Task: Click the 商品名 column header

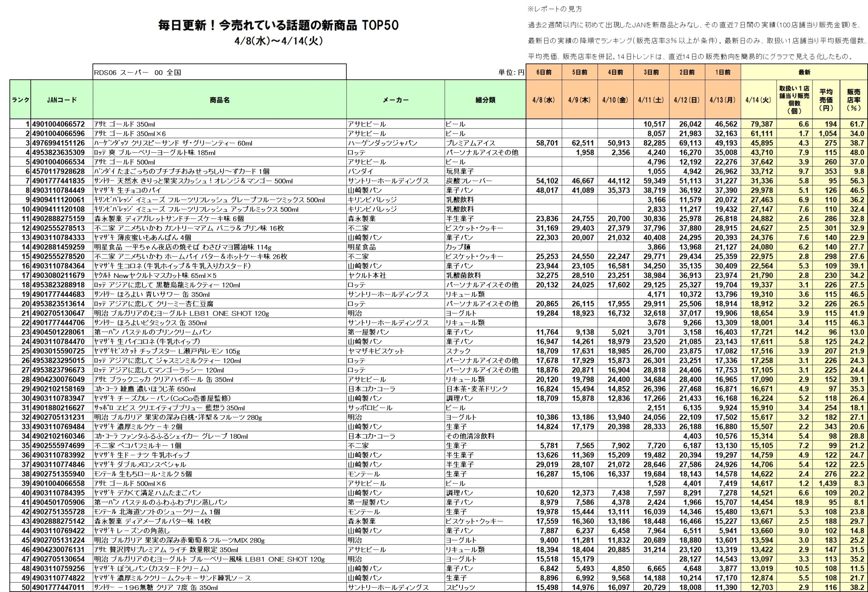Action: tap(220, 100)
